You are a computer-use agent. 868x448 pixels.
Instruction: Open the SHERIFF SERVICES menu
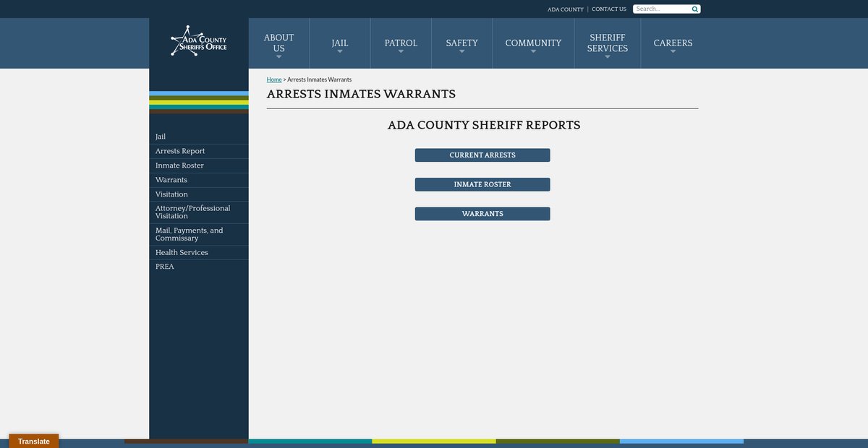point(608,43)
